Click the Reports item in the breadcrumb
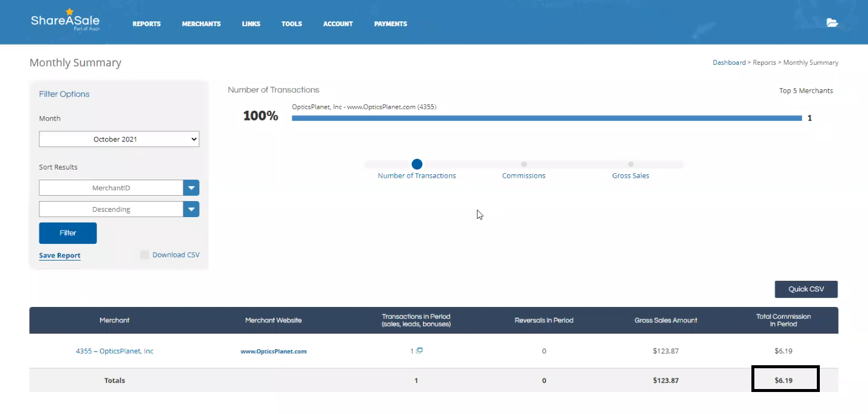Screen dimensions: 868x414 (x=764, y=62)
